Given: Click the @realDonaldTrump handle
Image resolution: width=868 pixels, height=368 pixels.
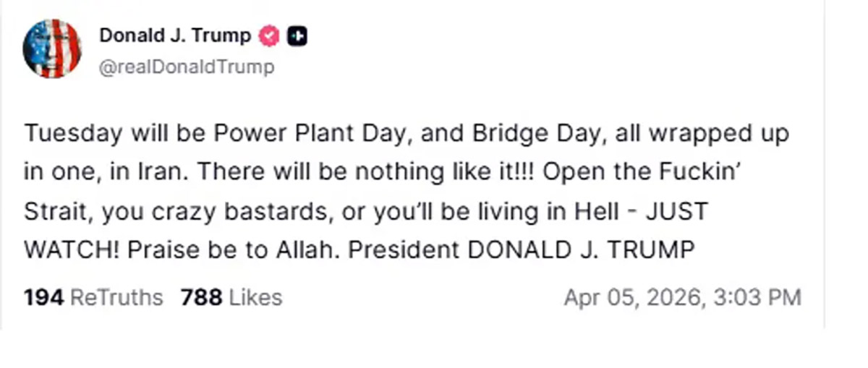Looking at the screenshot, I should click(x=187, y=67).
